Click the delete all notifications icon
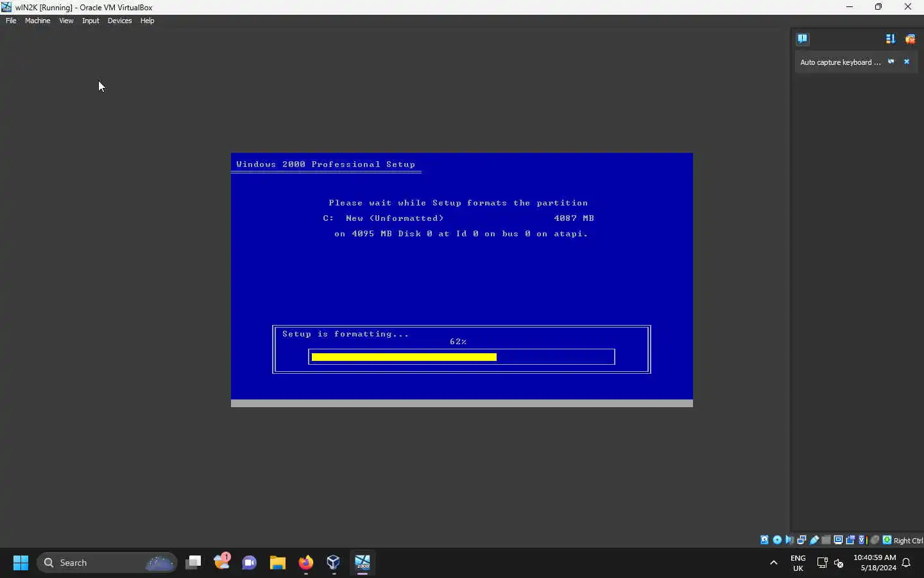Screen dimensions: 924x578 point(910,39)
